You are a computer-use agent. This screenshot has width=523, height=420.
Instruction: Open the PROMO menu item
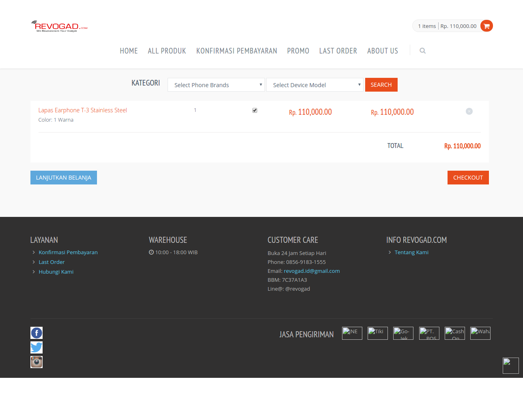tap(298, 50)
